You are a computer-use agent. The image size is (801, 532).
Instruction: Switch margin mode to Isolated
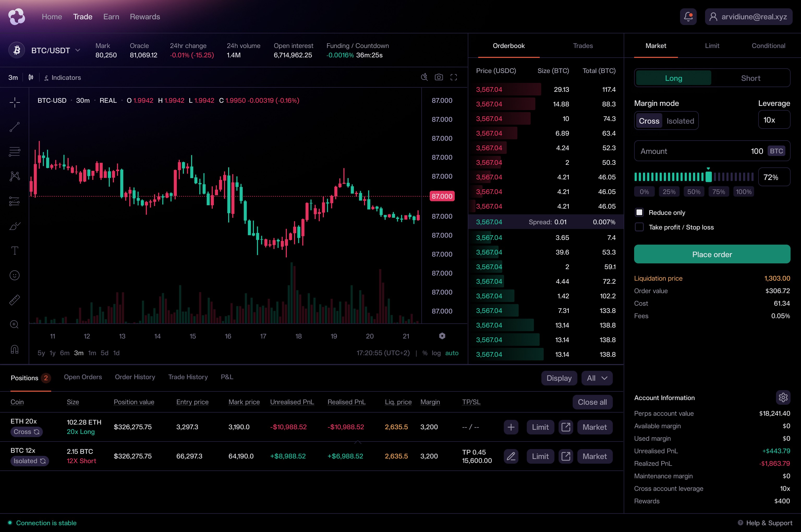pos(680,121)
